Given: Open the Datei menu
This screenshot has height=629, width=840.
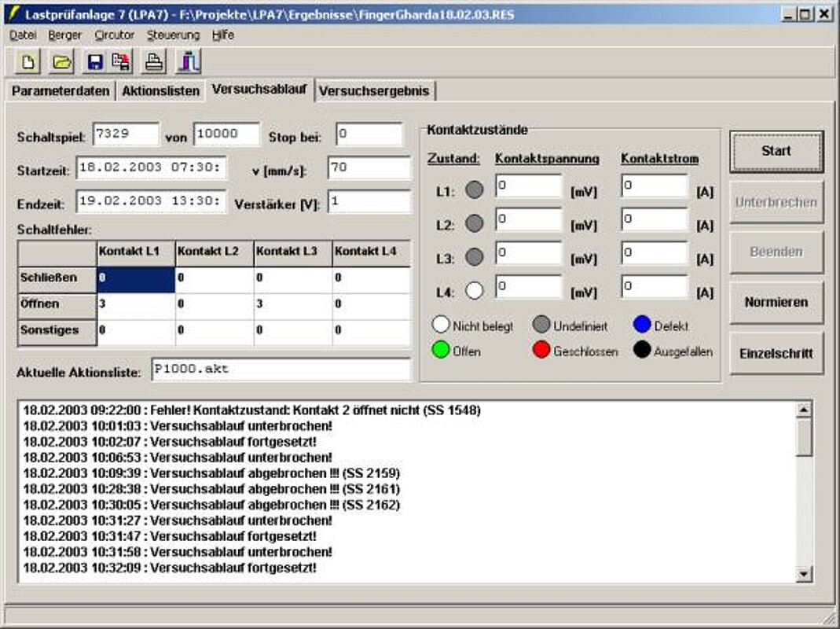Looking at the screenshot, I should click(23, 35).
